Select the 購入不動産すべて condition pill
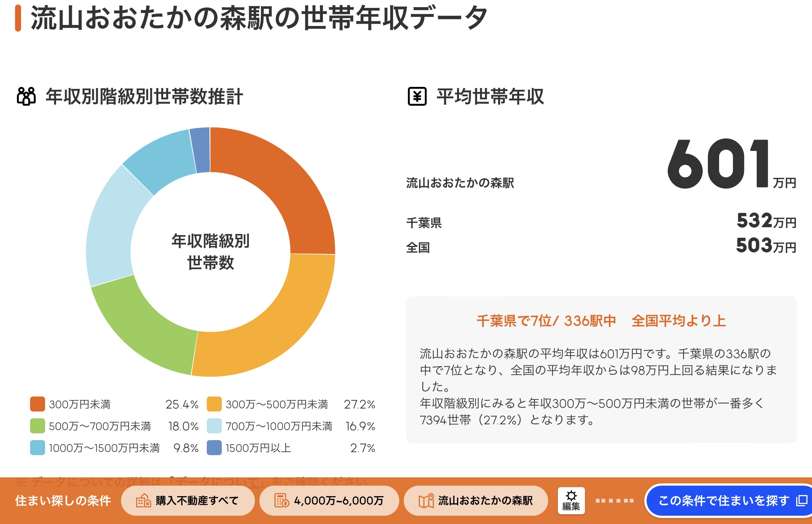The image size is (812, 524). pos(188,501)
